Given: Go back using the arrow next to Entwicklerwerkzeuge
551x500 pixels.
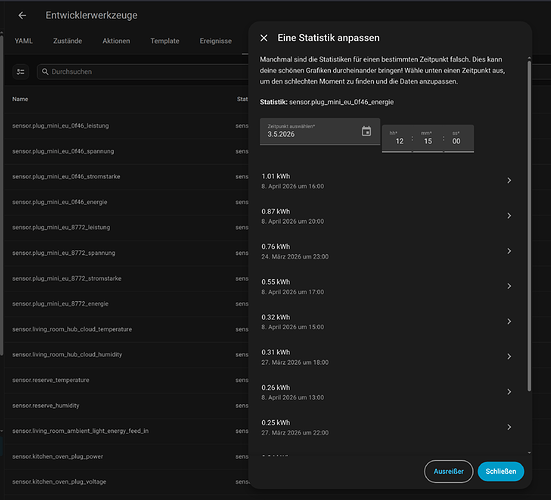Looking at the screenshot, I should (x=22, y=15).
